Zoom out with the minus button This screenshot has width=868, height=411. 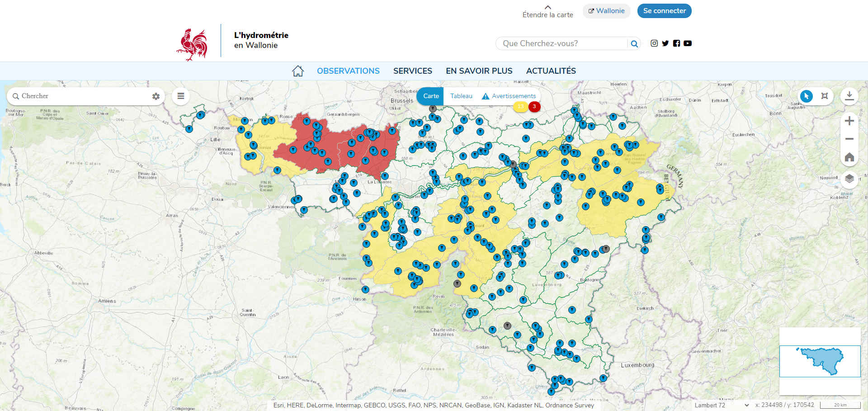click(849, 139)
